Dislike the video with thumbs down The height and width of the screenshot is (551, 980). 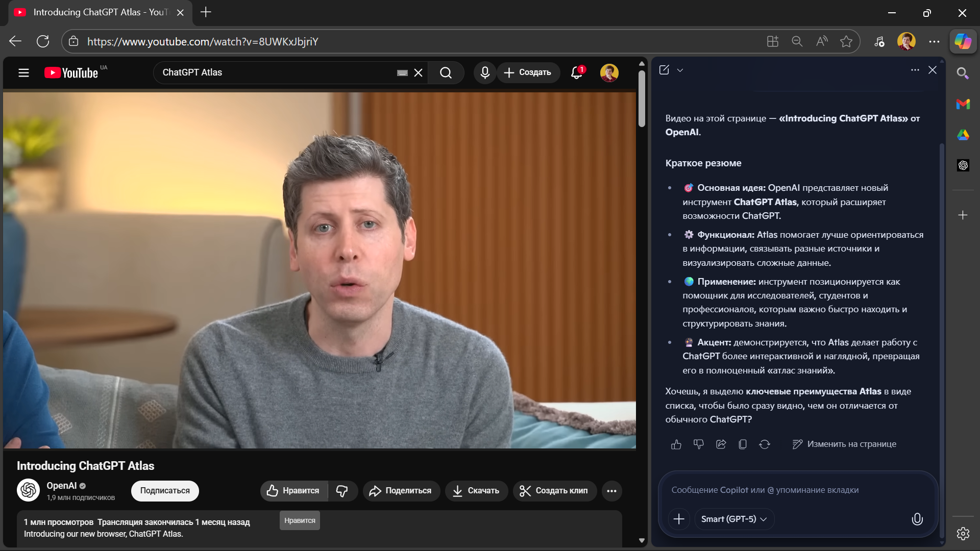(342, 491)
